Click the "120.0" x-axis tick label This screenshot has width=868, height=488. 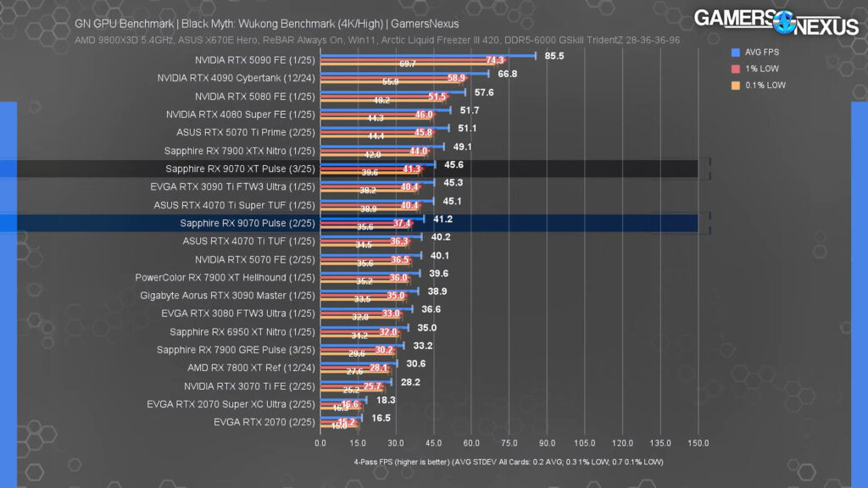(622, 443)
